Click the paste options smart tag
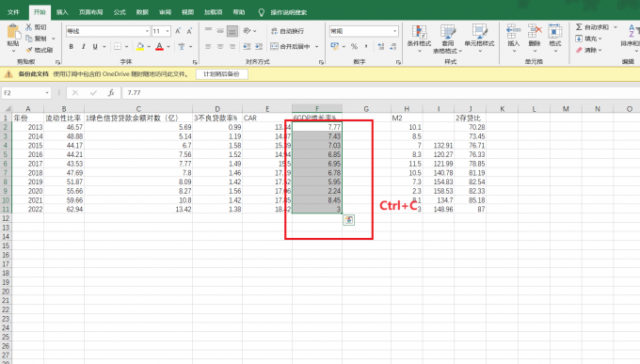 [348, 220]
